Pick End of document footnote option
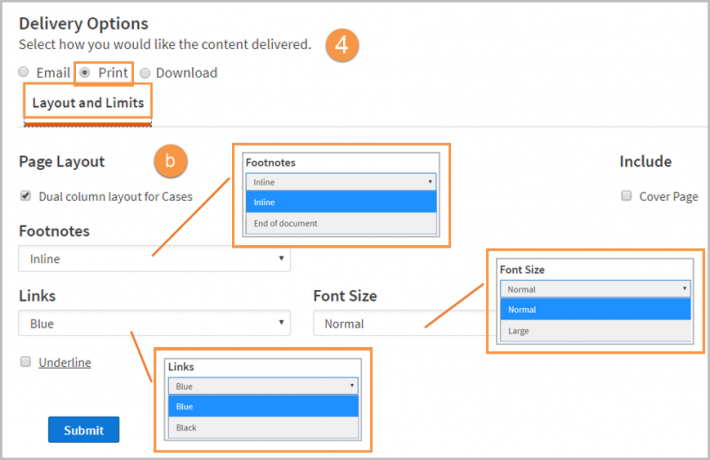The height and width of the screenshot is (460, 710). coord(341,223)
